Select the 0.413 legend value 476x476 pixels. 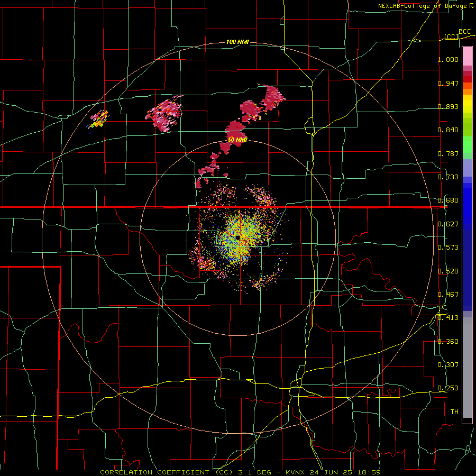pyautogui.click(x=448, y=318)
